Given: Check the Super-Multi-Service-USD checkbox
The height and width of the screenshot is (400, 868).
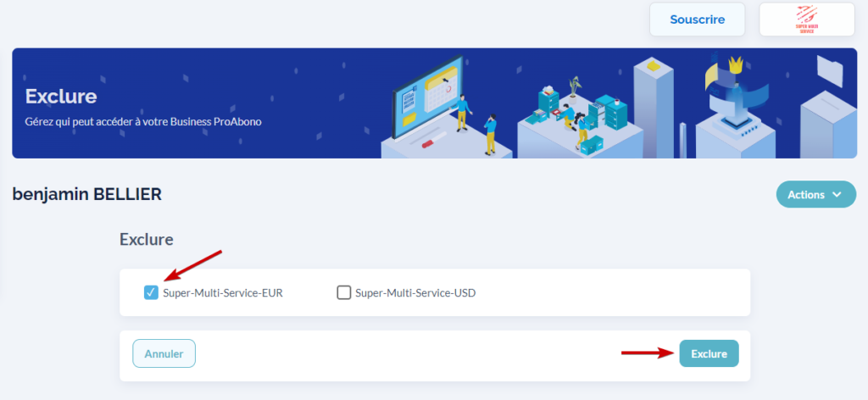Looking at the screenshot, I should (x=344, y=292).
